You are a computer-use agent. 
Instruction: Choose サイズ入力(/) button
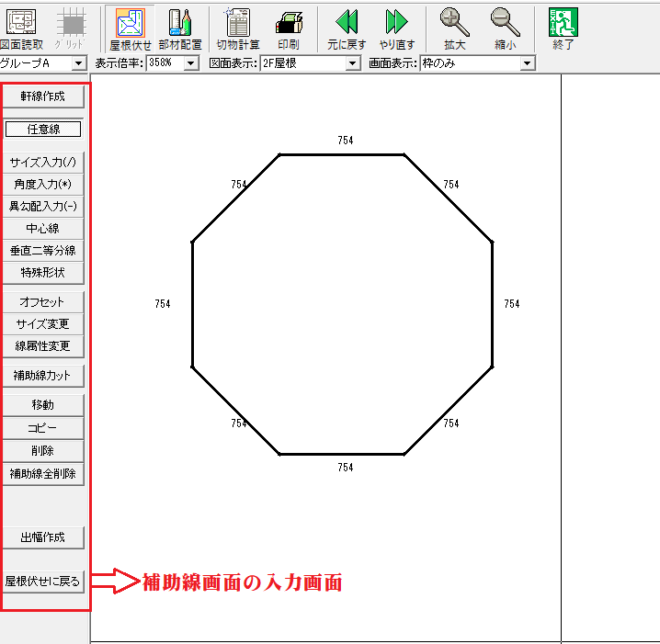(x=43, y=162)
